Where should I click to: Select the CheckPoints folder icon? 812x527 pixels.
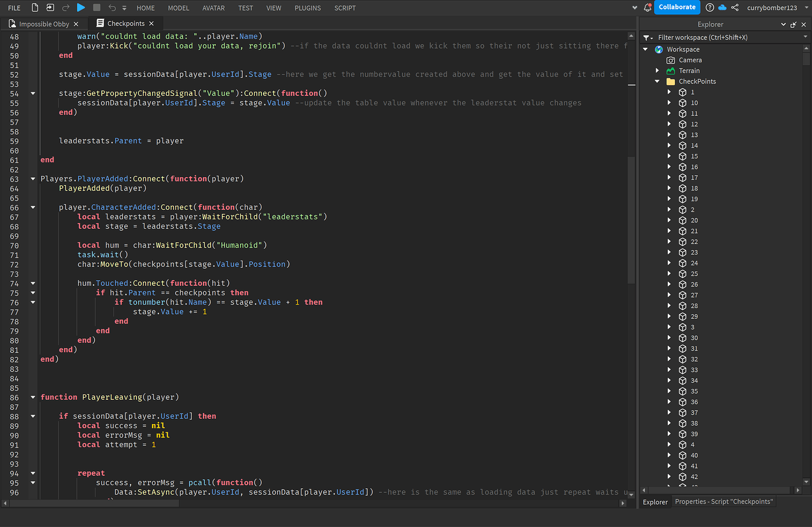tap(670, 82)
